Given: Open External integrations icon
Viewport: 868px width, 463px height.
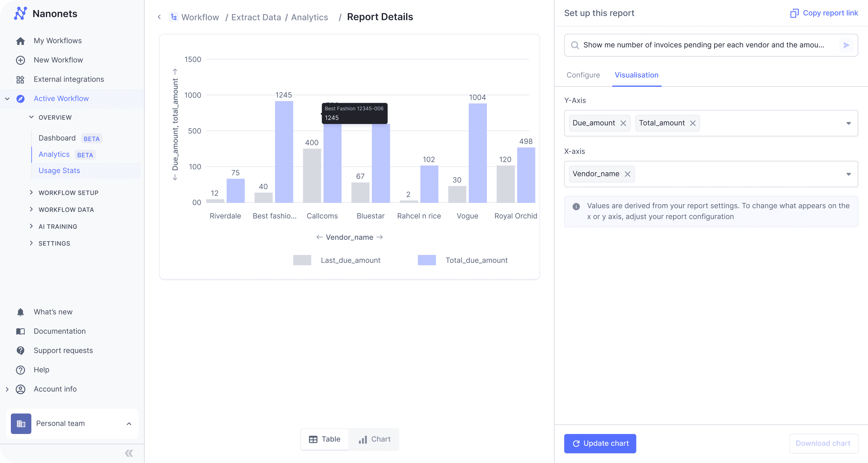Looking at the screenshot, I should [x=20, y=79].
